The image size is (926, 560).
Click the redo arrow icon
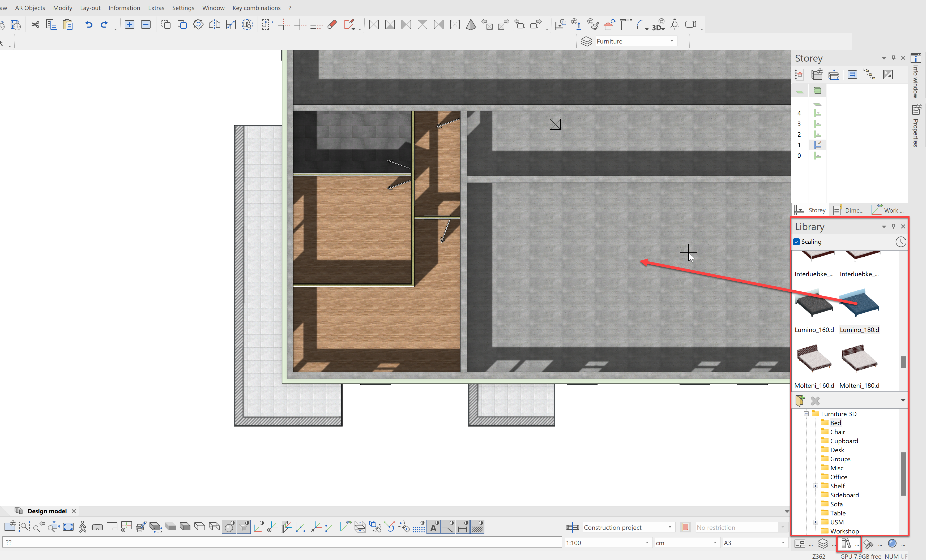pyautogui.click(x=104, y=25)
